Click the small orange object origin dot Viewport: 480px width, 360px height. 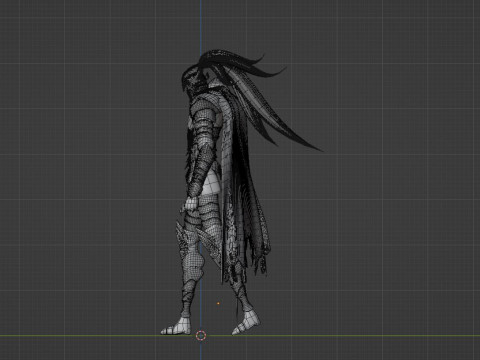218,303
